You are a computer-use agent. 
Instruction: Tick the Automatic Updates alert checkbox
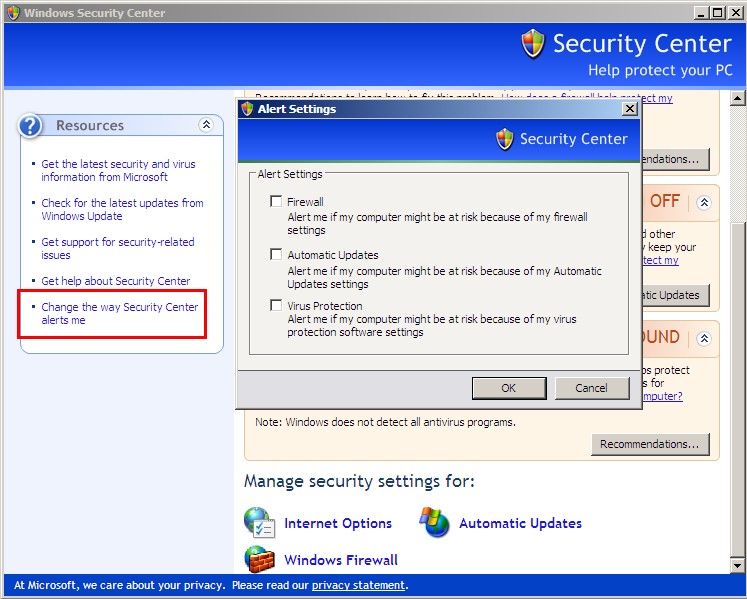pos(276,254)
